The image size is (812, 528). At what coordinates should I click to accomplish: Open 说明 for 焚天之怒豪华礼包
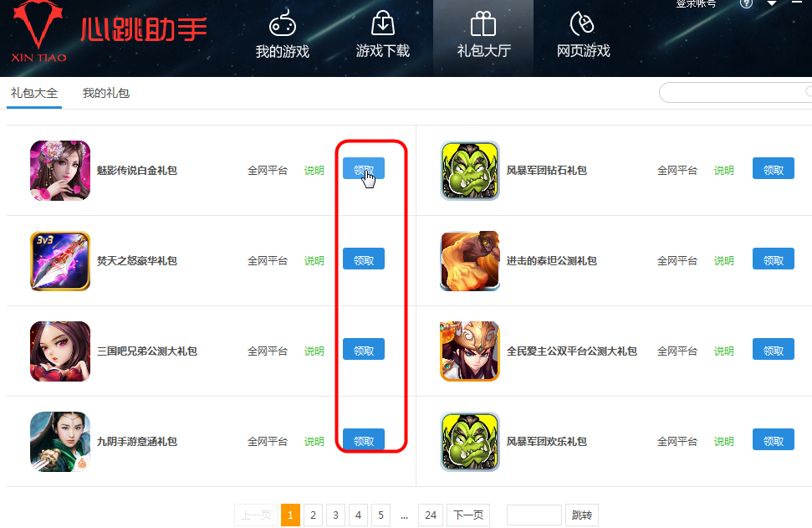(x=314, y=260)
